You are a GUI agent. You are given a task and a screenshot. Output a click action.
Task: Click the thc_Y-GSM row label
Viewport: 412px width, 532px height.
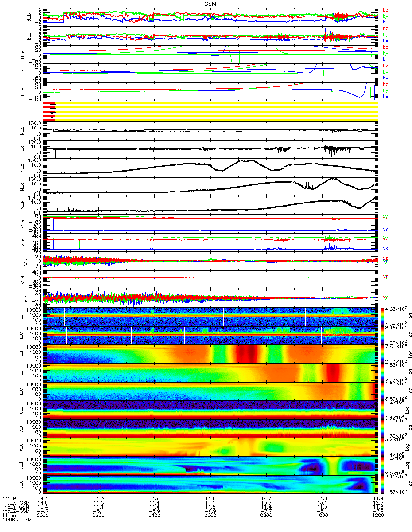[16, 508]
